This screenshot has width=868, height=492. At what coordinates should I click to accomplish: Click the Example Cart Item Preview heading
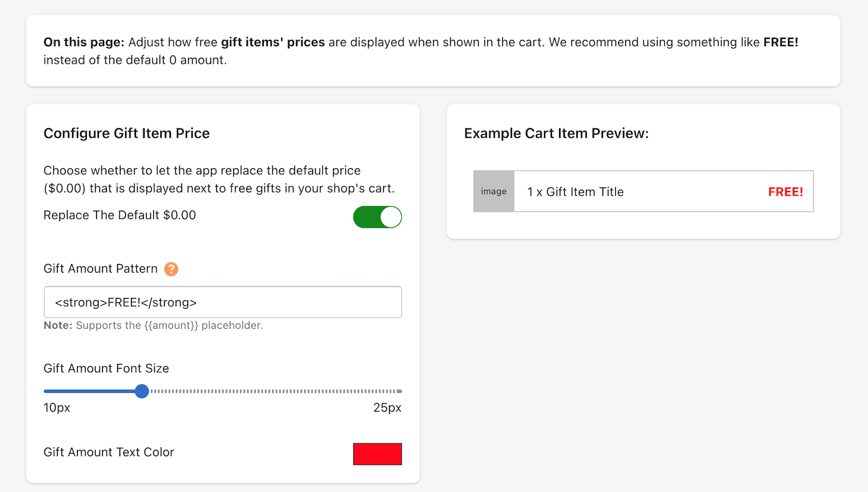tap(556, 133)
